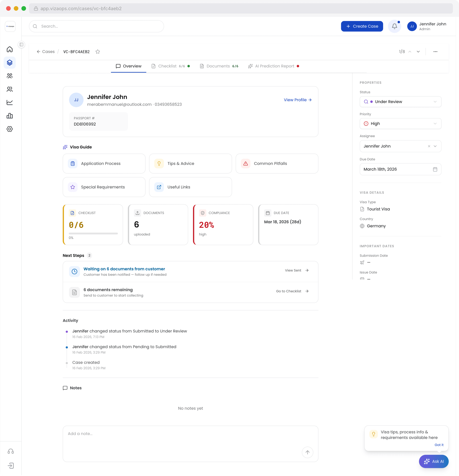
Task: Go to next case with down chevron
Action: [418, 52]
